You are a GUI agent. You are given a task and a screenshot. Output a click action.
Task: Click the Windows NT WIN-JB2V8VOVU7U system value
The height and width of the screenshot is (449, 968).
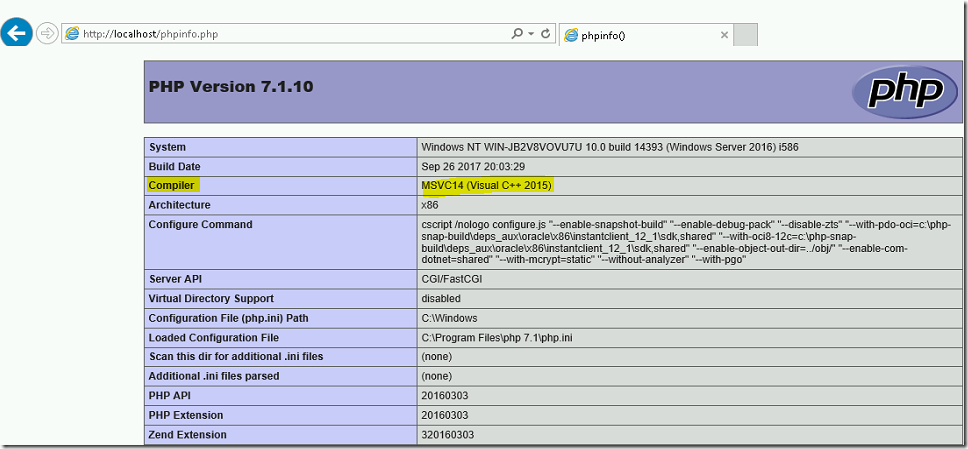[611, 147]
